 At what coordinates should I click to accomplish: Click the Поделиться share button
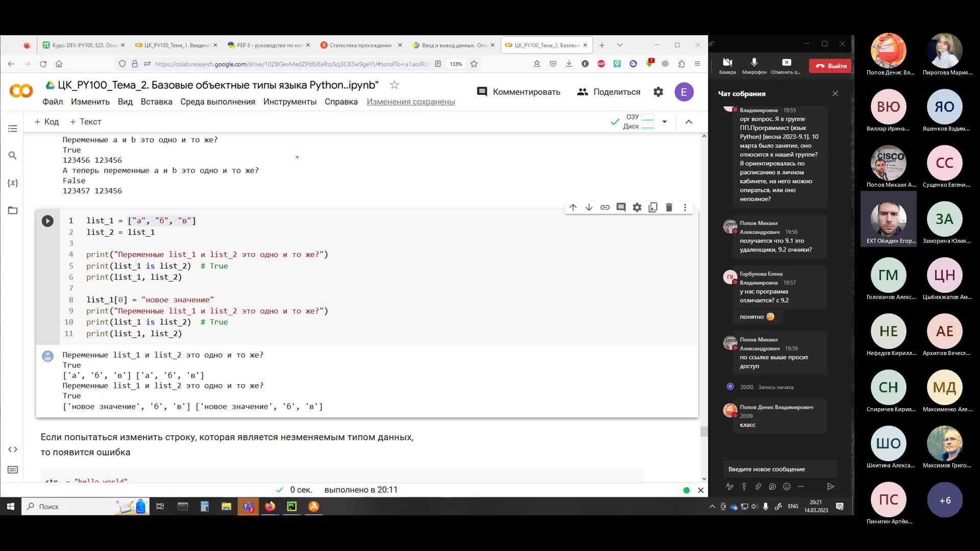pyautogui.click(x=608, y=92)
